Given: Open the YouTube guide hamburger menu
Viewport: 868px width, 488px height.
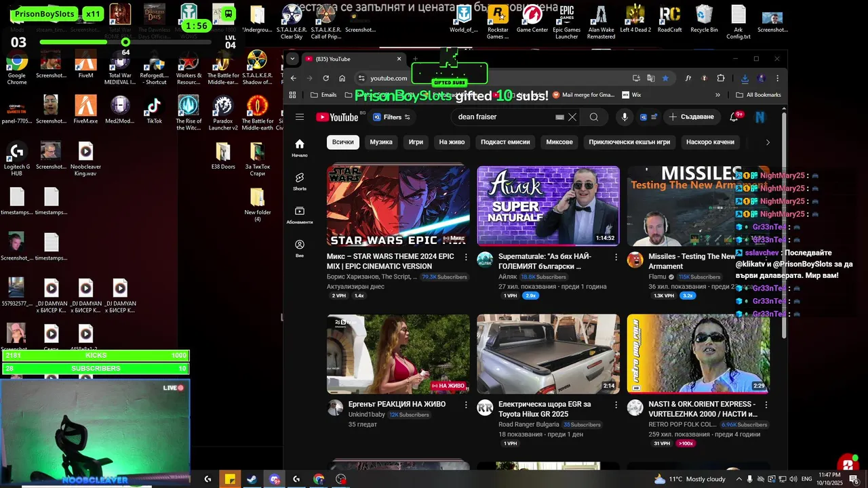Looking at the screenshot, I should [299, 117].
